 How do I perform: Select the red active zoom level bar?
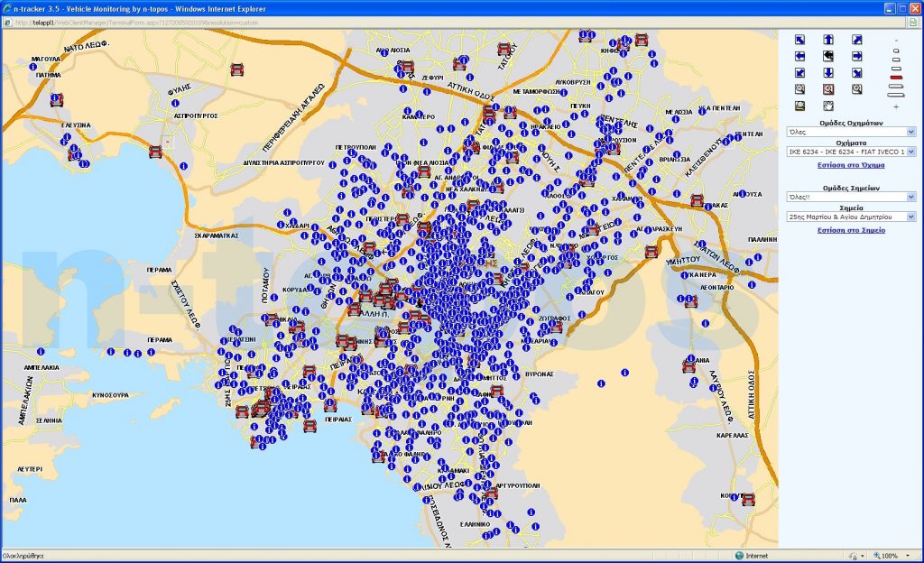pyautogui.click(x=896, y=78)
